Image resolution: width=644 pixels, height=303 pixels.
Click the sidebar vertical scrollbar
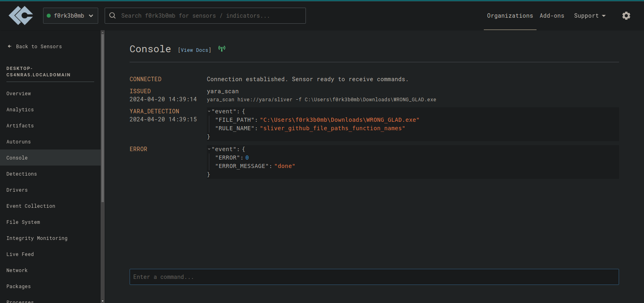pyautogui.click(x=103, y=118)
